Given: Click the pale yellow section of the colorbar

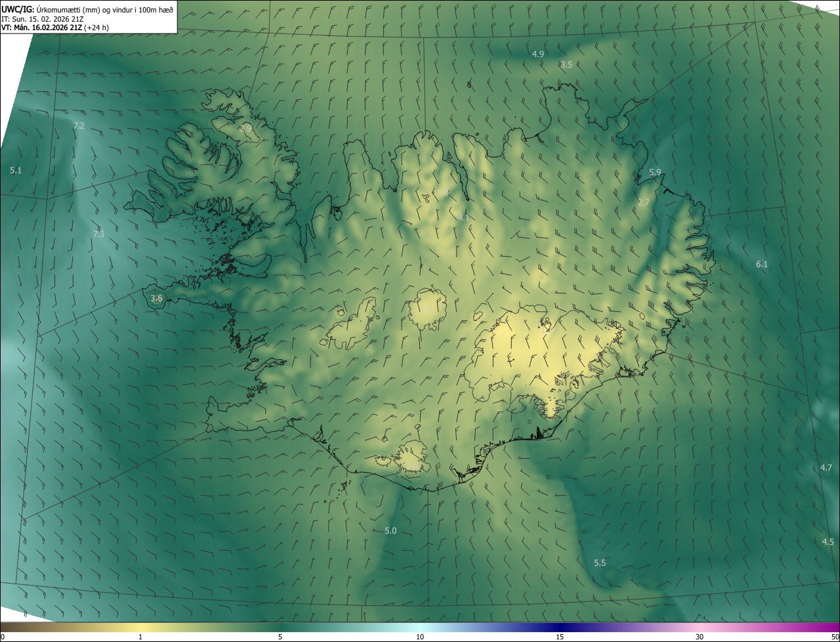Looking at the screenshot, I should (140, 627).
